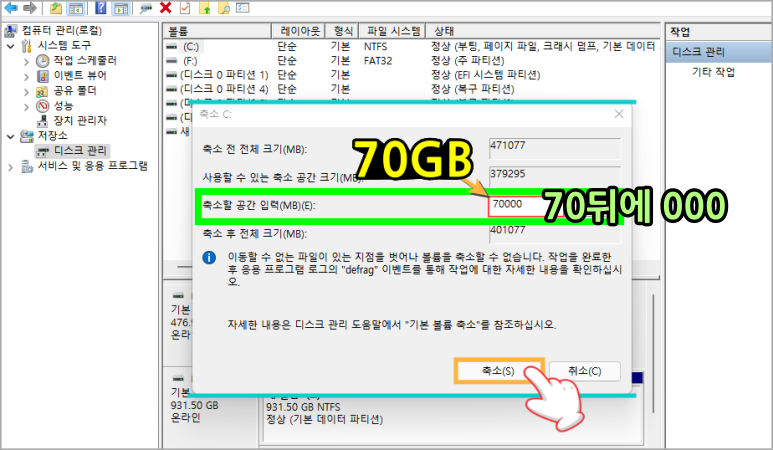Click the Forward arrow in the toolbar
Viewport: 773px width, 450px height.
30,7
